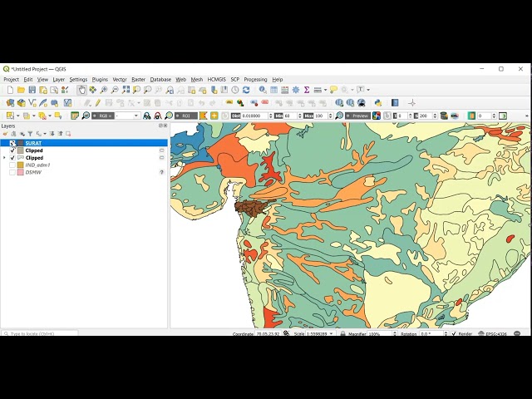Click Remove Layer icon in Layers panel
532x399 pixels.
pyautogui.click(x=68, y=134)
